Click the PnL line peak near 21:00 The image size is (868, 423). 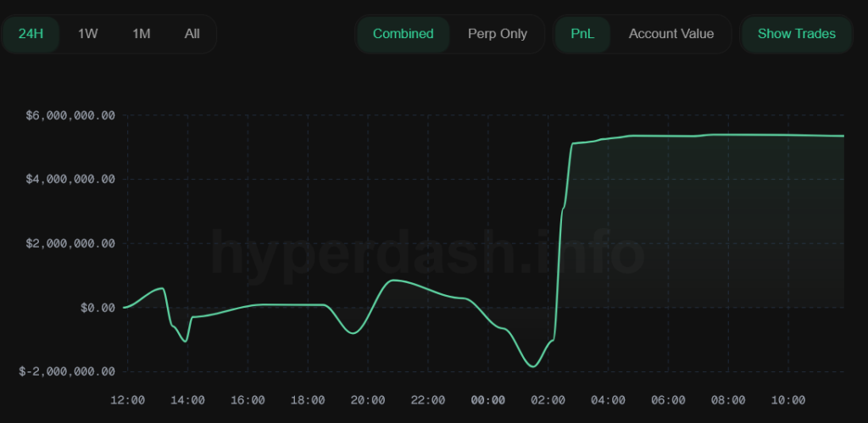392,281
